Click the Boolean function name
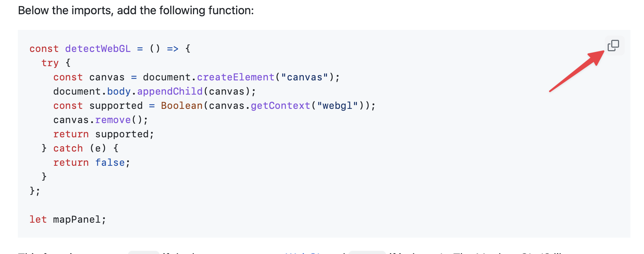Viewport: 644px width, 254px height. pyautogui.click(x=182, y=106)
